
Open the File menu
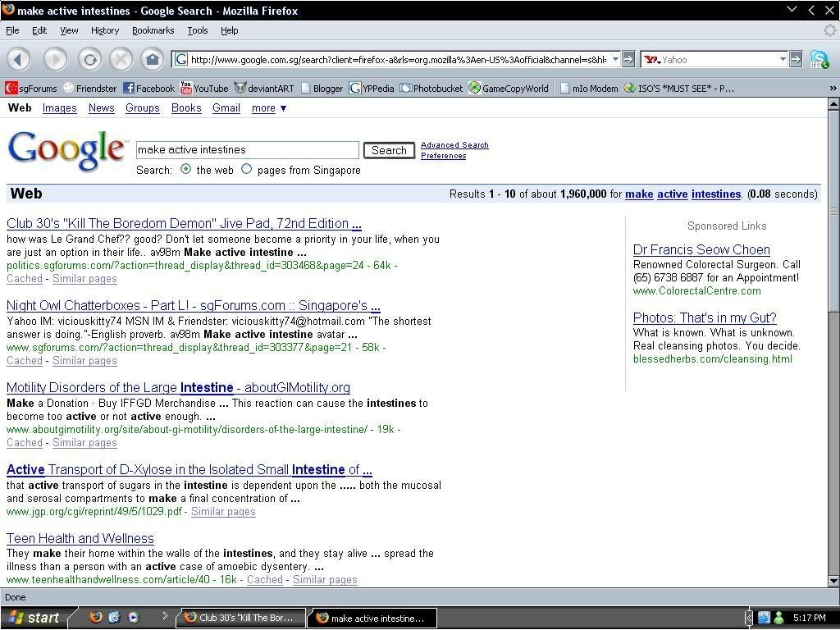(12, 30)
